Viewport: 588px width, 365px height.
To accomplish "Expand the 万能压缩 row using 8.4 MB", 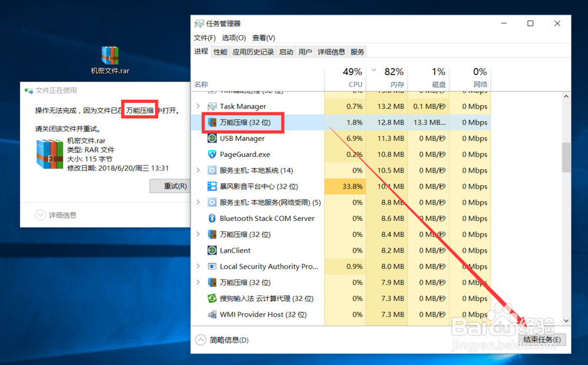I will click(198, 234).
